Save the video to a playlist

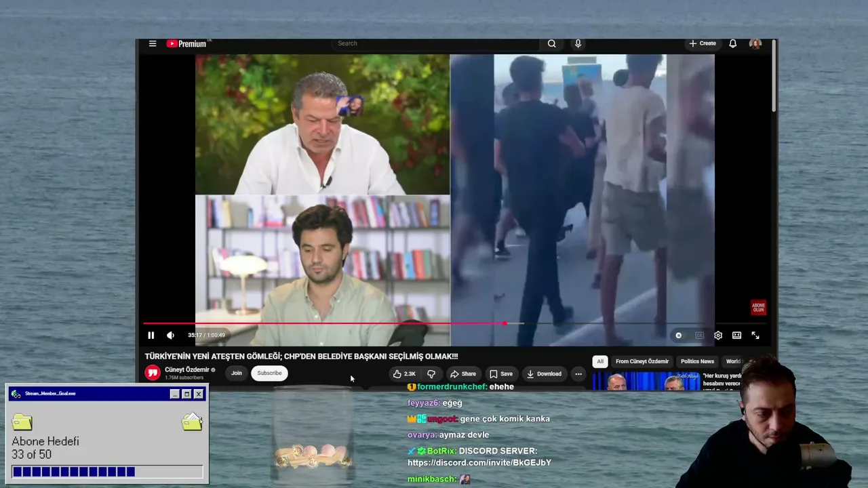[x=501, y=373]
